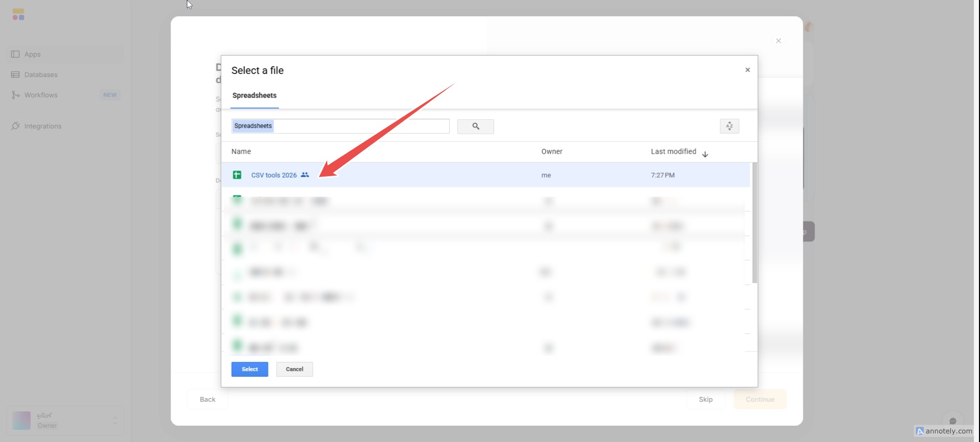Click the magnifier search button

click(x=475, y=127)
